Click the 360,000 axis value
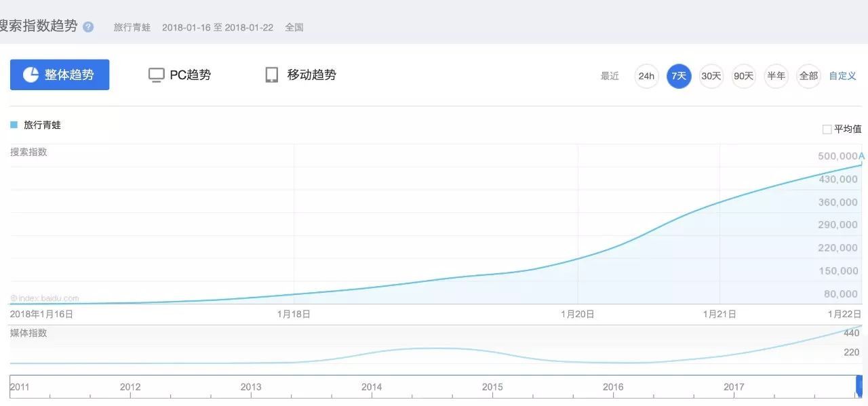 coord(838,202)
